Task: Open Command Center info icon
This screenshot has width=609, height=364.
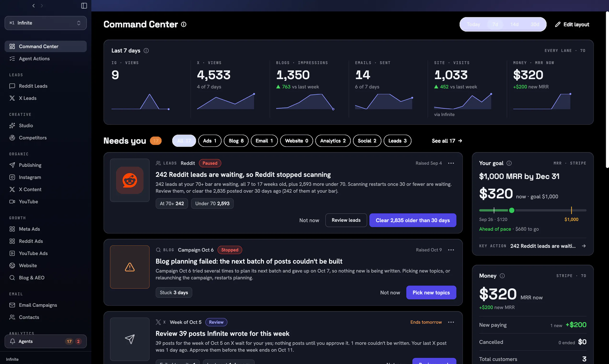Action: coord(184,24)
